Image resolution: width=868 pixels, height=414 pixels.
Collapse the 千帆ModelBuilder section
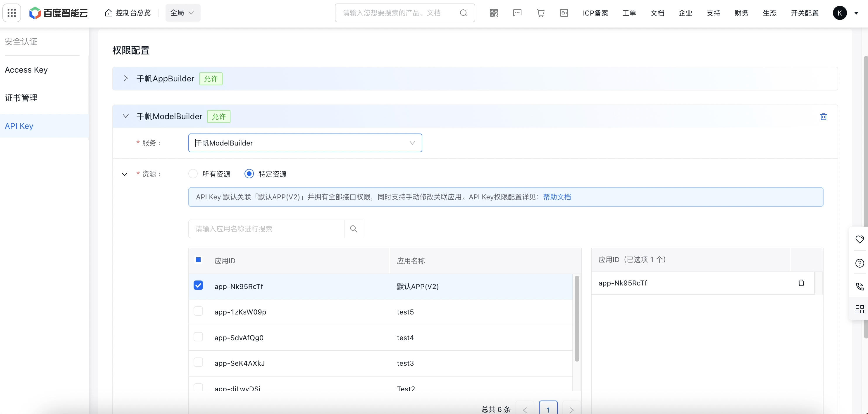pos(126,116)
